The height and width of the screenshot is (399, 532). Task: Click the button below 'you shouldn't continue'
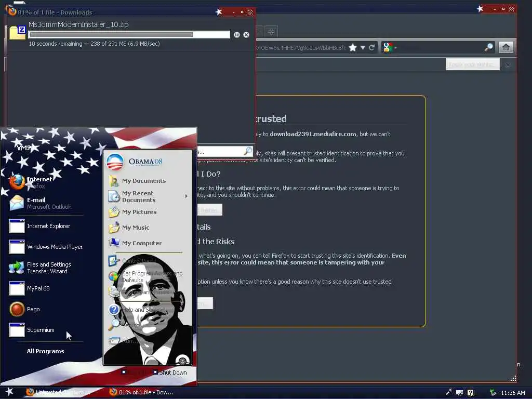210,210
